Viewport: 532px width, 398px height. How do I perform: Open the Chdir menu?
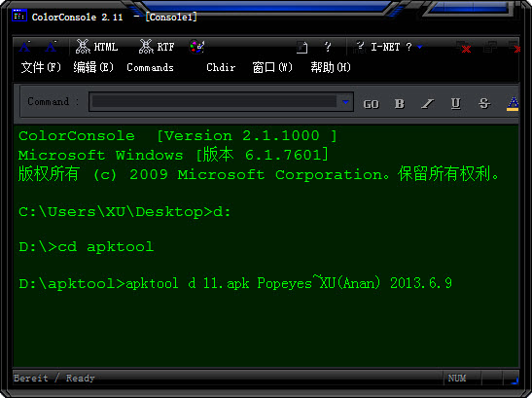click(x=221, y=67)
